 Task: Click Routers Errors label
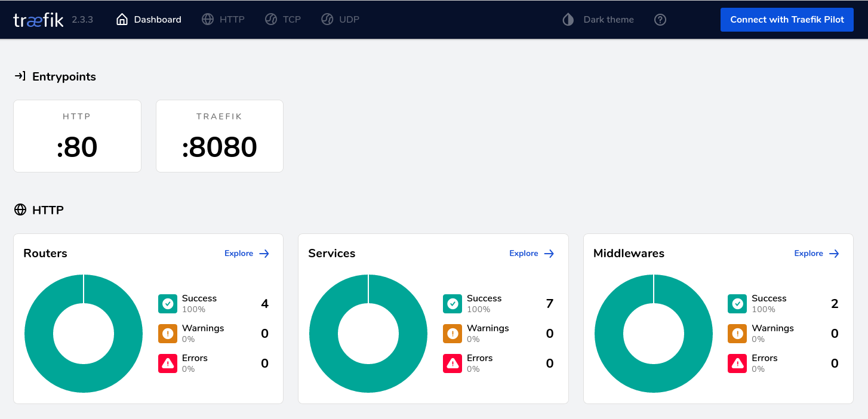[x=195, y=358]
